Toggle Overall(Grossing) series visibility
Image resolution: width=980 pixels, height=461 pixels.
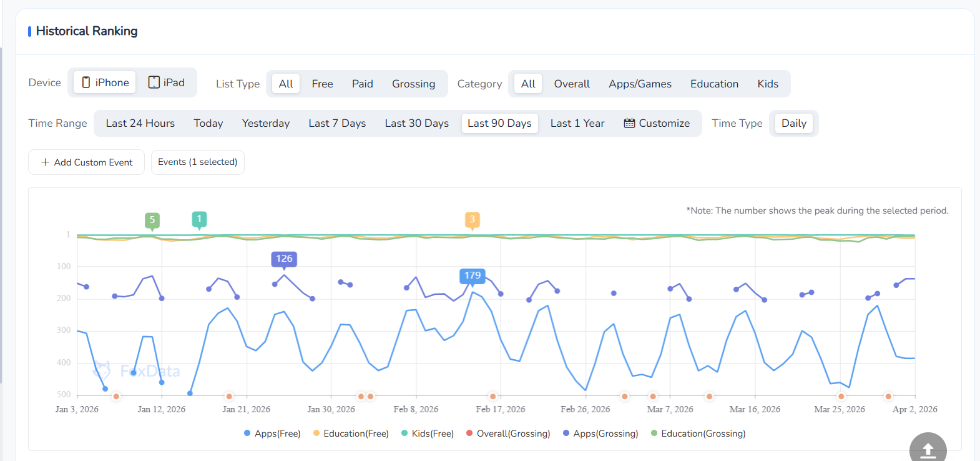(x=508, y=434)
